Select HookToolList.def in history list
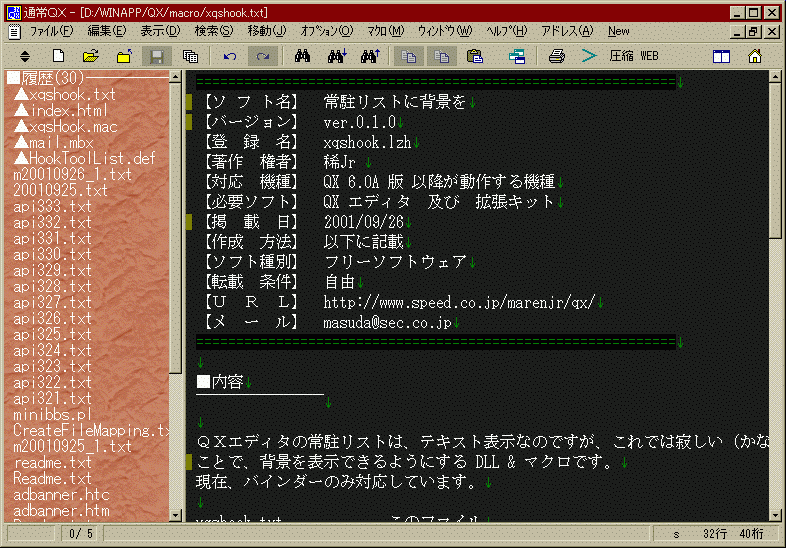The image size is (786, 548). pyautogui.click(x=85, y=158)
